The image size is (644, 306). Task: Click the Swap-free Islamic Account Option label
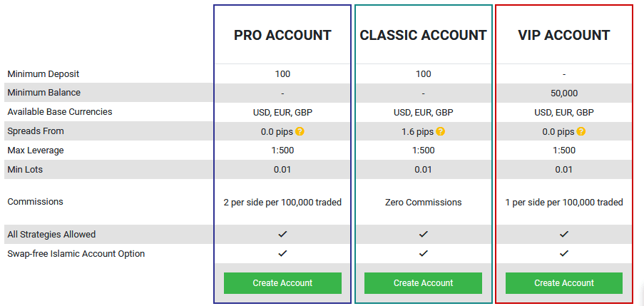point(76,254)
